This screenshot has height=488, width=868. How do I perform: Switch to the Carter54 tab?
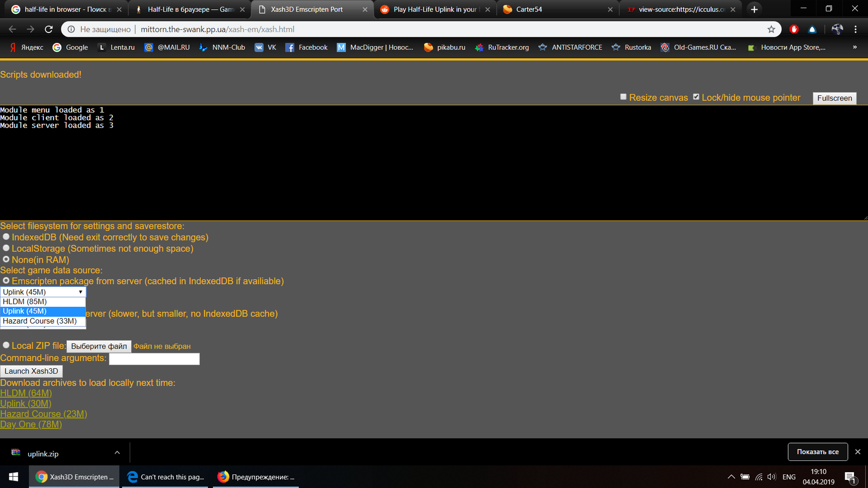tap(558, 9)
